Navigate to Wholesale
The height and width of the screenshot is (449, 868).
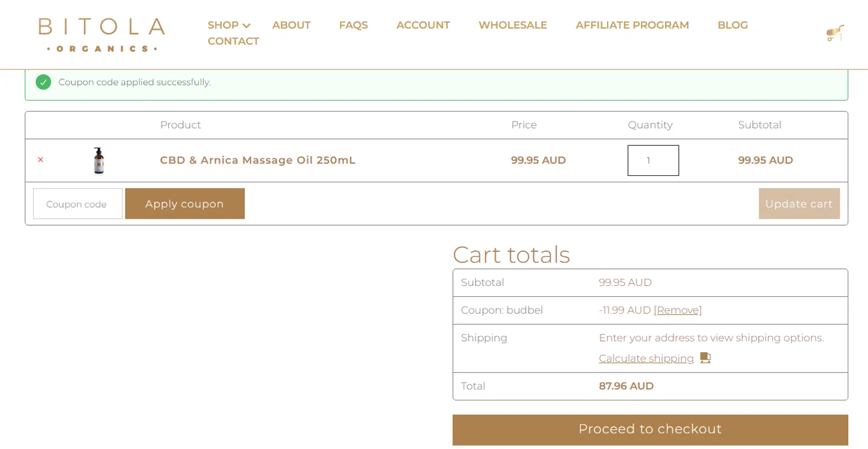pos(513,25)
